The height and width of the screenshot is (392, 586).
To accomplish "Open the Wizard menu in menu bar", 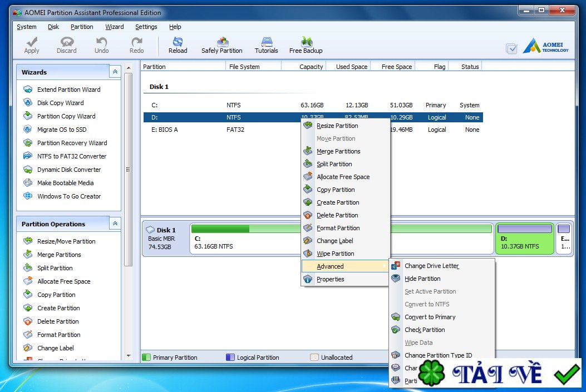I will [x=114, y=27].
